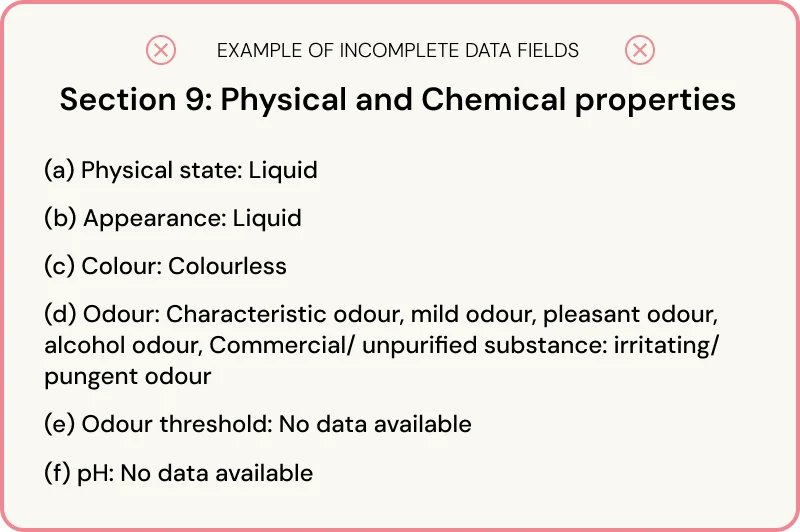This screenshot has width=800, height=532.
Task: Click the red X icon right of caption
Action: 640,50
